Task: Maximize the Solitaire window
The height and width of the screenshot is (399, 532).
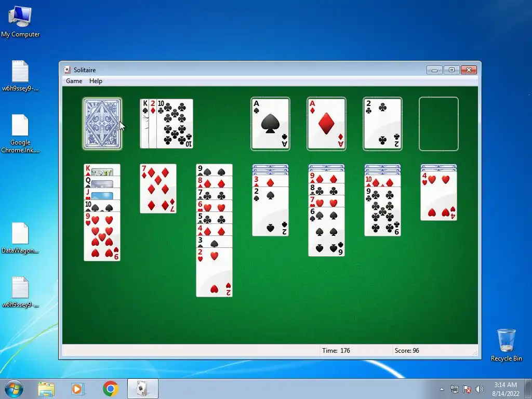Action: pyautogui.click(x=451, y=70)
